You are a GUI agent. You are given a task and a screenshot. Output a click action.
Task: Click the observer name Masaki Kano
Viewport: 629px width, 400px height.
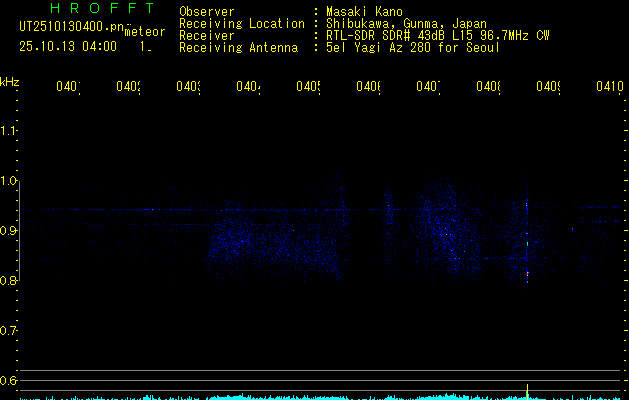tap(364, 12)
